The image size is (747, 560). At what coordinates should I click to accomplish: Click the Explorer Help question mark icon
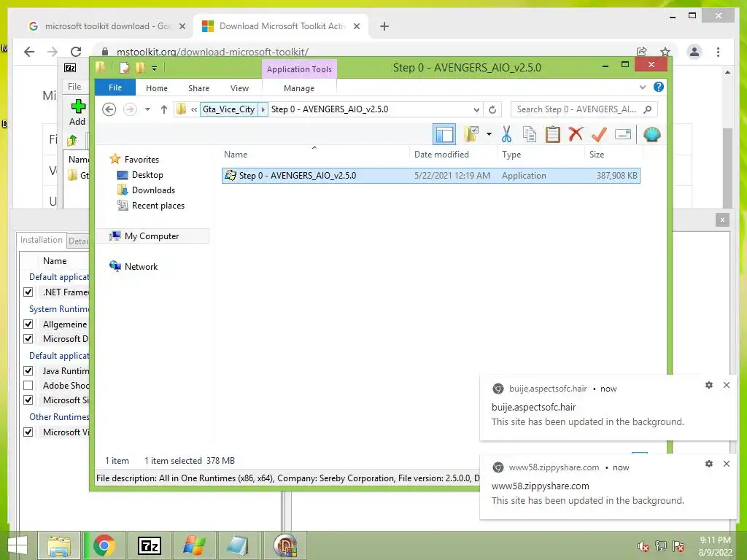pos(659,87)
